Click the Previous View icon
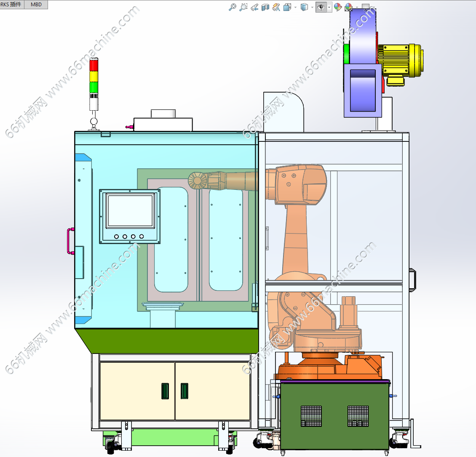 [x=254, y=7]
